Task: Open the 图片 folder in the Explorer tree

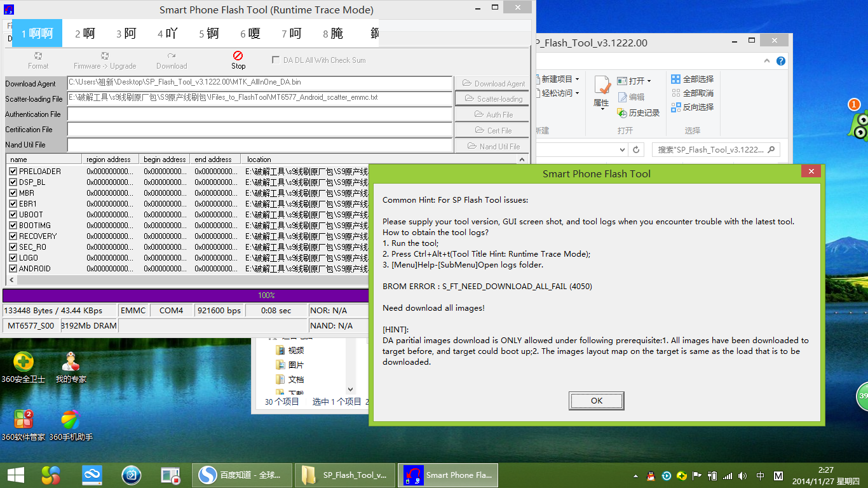Action: pos(290,365)
